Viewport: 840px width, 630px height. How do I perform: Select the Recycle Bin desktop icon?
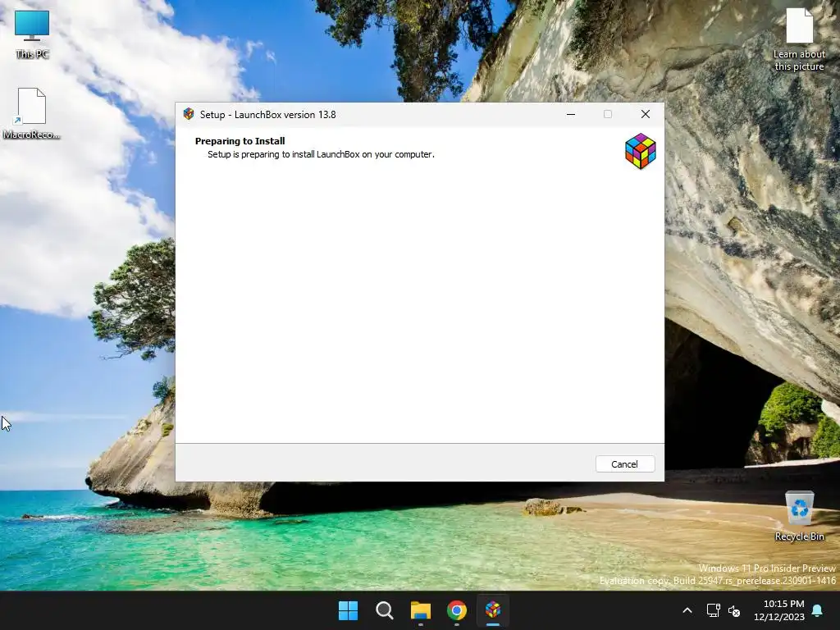799,517
